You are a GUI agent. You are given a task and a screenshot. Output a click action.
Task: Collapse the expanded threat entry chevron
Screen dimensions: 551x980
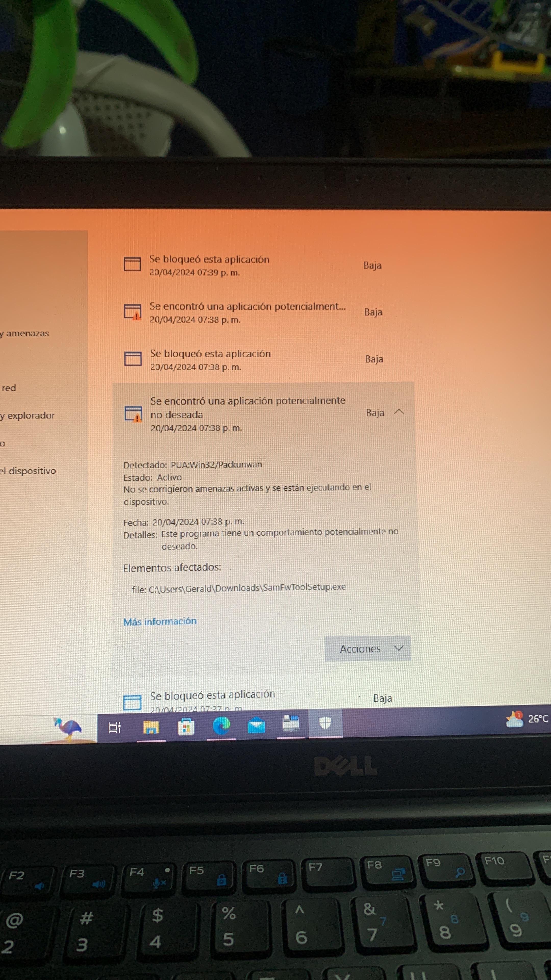point(399,412)
